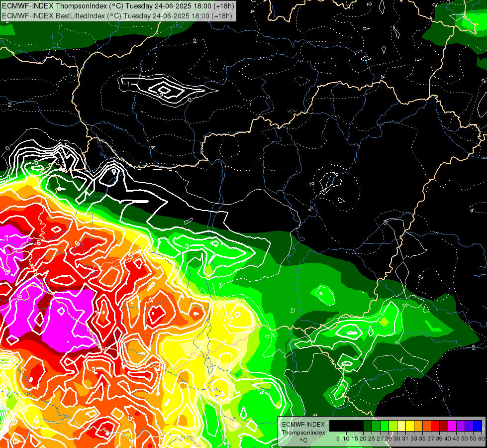Click the ThompsonIndex label in the legend
This screenshot has width=487, height=448.
(303, 433)
